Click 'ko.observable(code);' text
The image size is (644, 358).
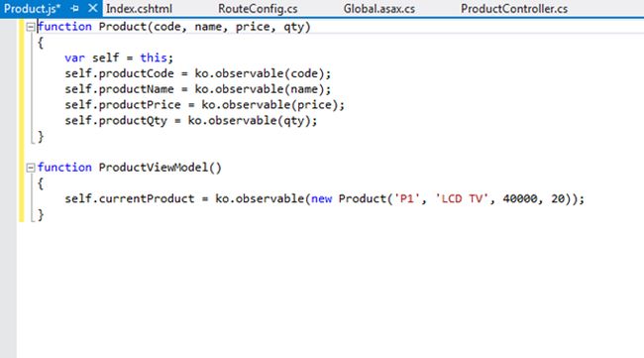(x=263, y=73)
